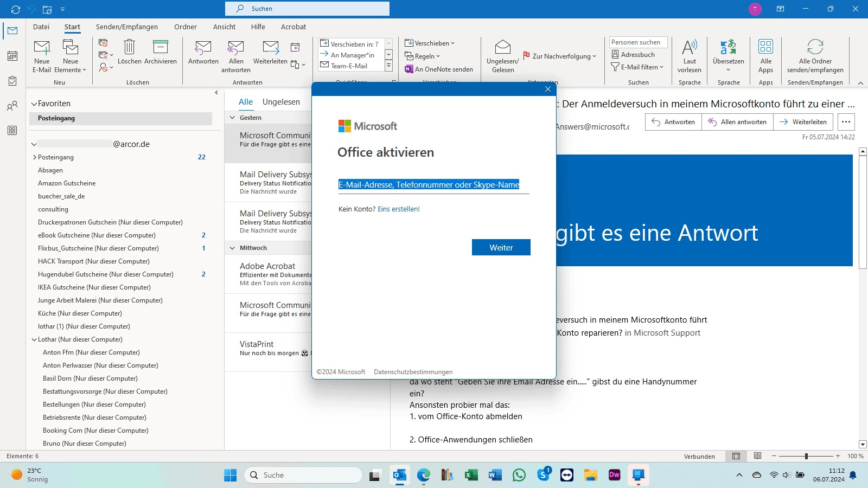The height and width of the screenshot is (488, 868).
Task: Switch to the Mail view in sidebar
Action: coord(12,31)
